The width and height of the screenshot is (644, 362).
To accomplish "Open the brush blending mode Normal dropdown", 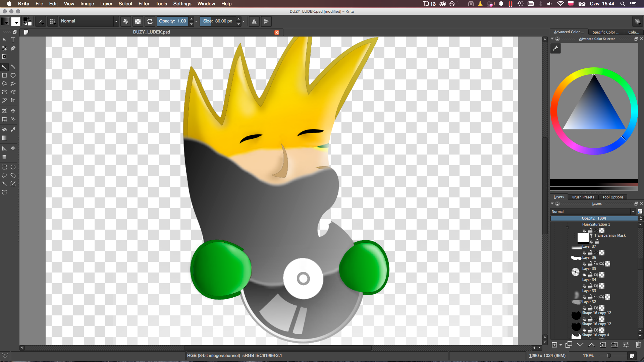I will tap(89, 21).
